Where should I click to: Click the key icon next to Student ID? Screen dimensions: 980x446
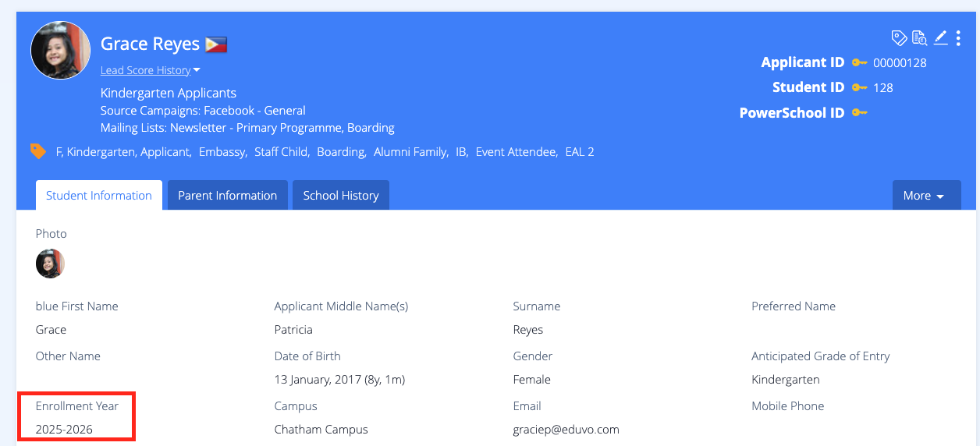859,87
